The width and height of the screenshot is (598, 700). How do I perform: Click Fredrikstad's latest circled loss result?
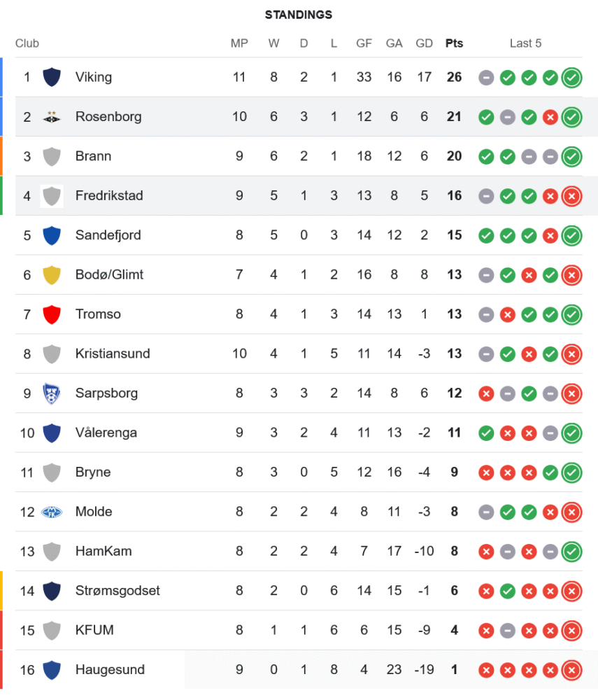pyautogui.click(x=571, y=195)
